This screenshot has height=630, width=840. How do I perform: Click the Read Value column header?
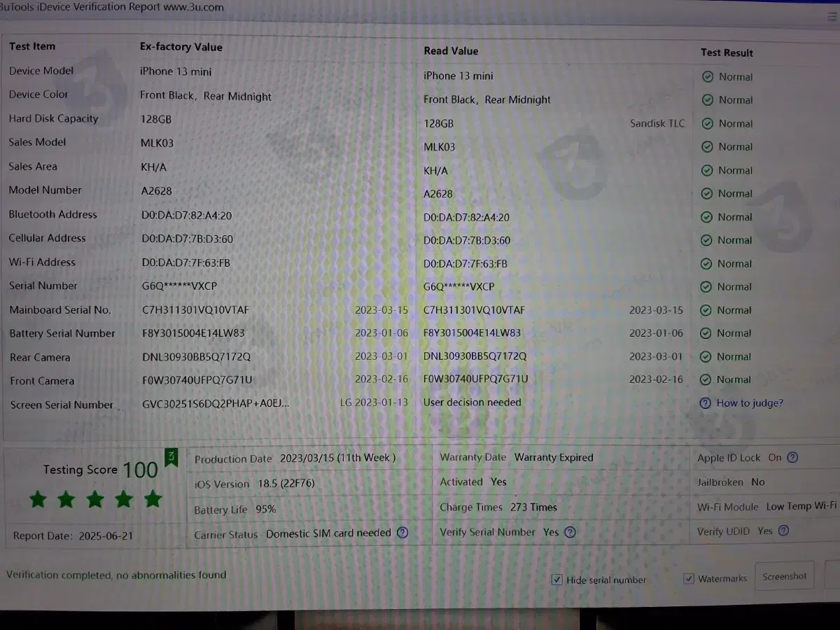click(x=451, y=51)
